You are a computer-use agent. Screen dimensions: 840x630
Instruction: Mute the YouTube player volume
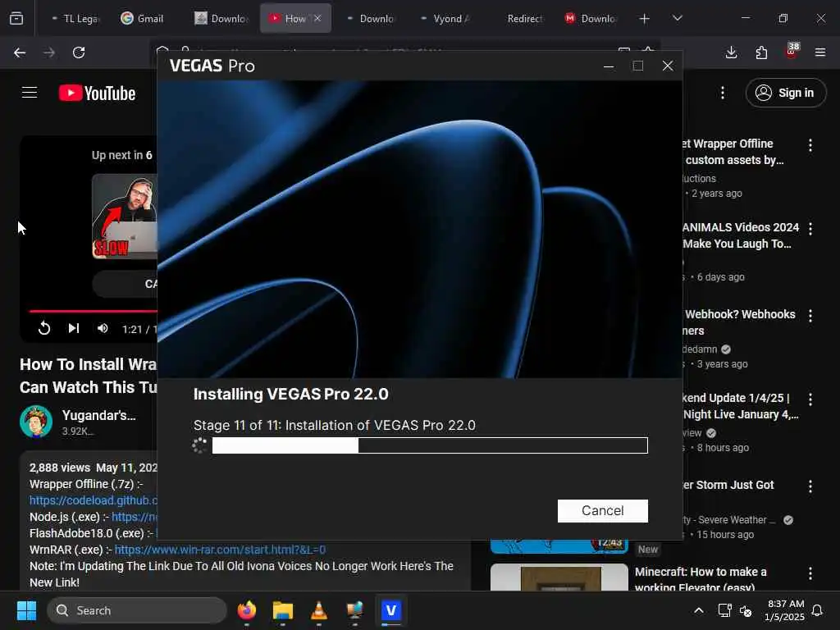point(103,328)
